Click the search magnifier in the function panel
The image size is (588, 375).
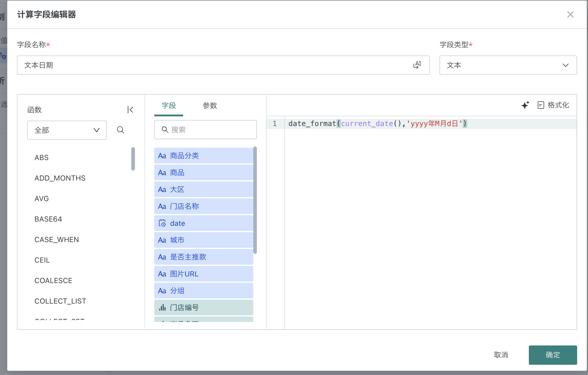coord(120,130)
